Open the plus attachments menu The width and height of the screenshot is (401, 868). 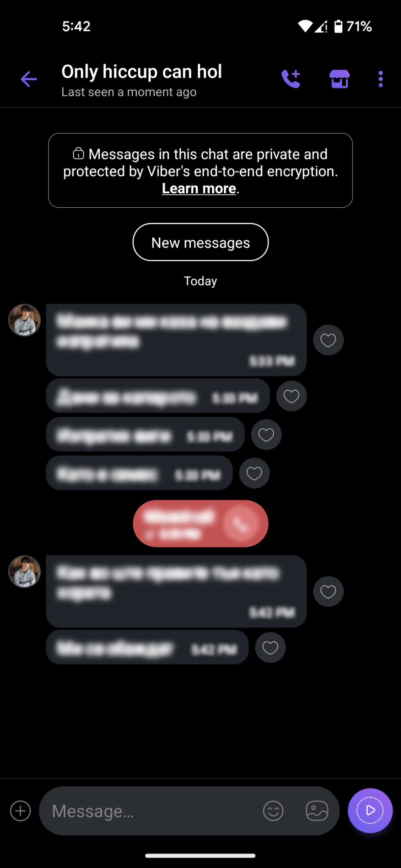click(20, 811)
